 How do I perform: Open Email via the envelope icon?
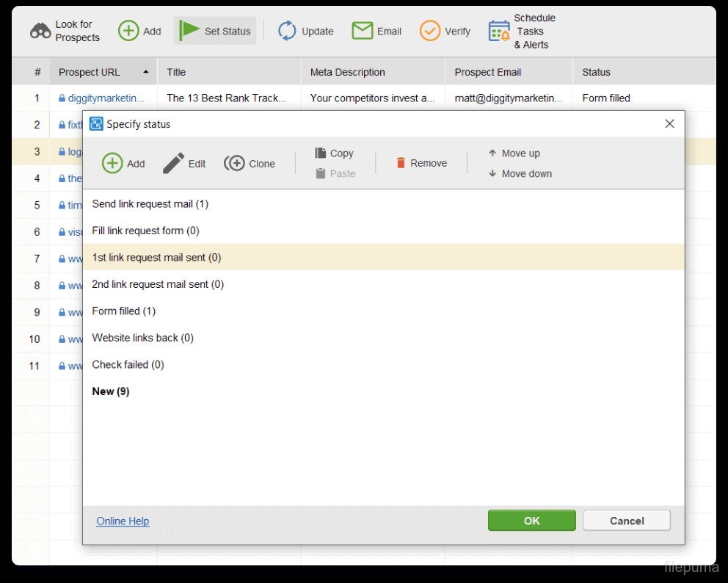363,31
